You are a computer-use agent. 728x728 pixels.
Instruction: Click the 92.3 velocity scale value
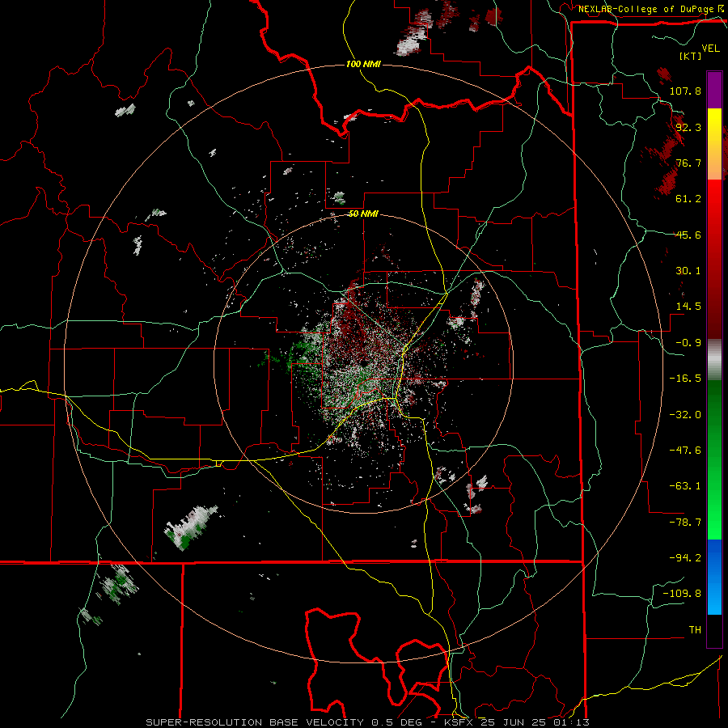pyautogui.click(x=688, y=127)
